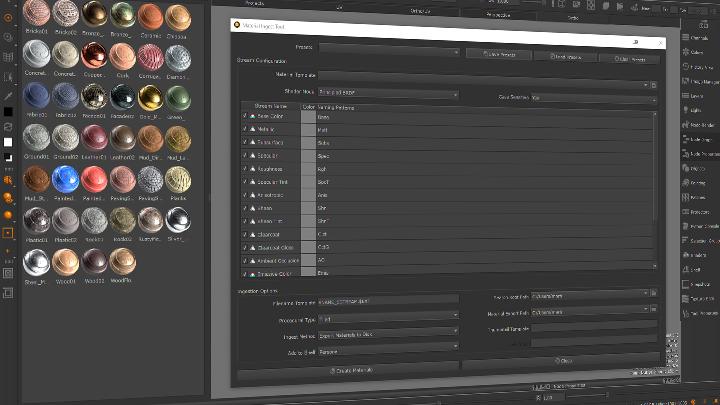Click the black foreground color swatch in toolbar

(x=8, y=110)
